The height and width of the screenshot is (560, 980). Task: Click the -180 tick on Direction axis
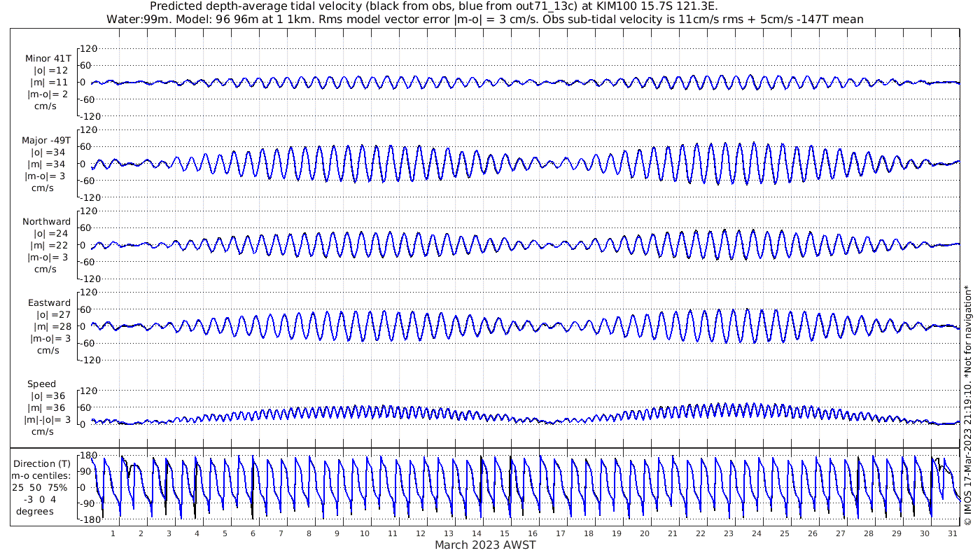(85, 520)
